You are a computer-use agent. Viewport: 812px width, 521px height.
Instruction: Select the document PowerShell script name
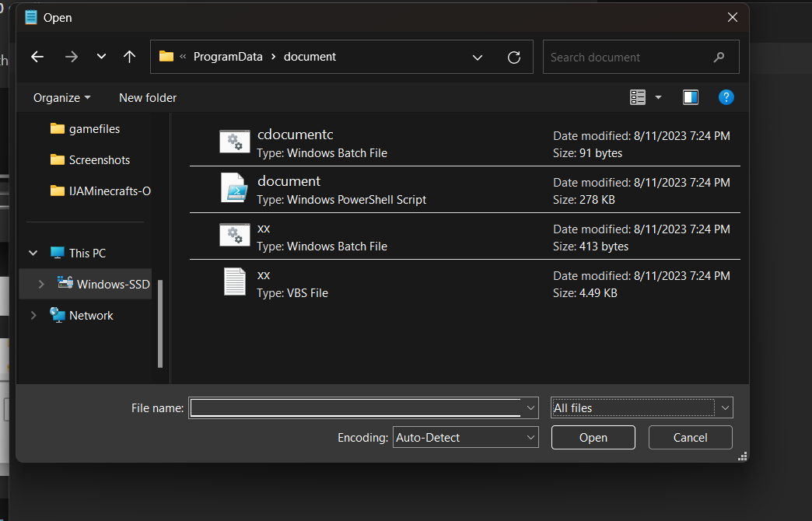tap(289, 181)
